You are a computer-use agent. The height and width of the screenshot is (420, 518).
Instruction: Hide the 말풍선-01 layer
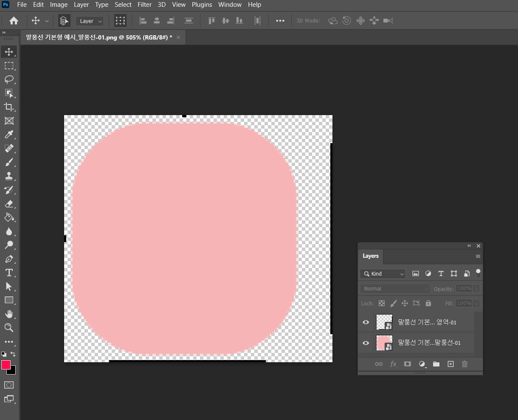[x=366, y=343]
